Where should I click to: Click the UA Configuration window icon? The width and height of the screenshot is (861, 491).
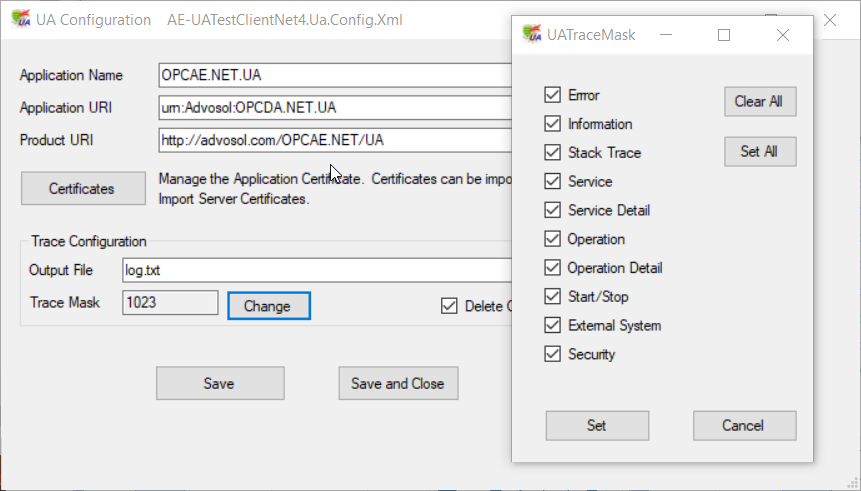pos(19,19)
